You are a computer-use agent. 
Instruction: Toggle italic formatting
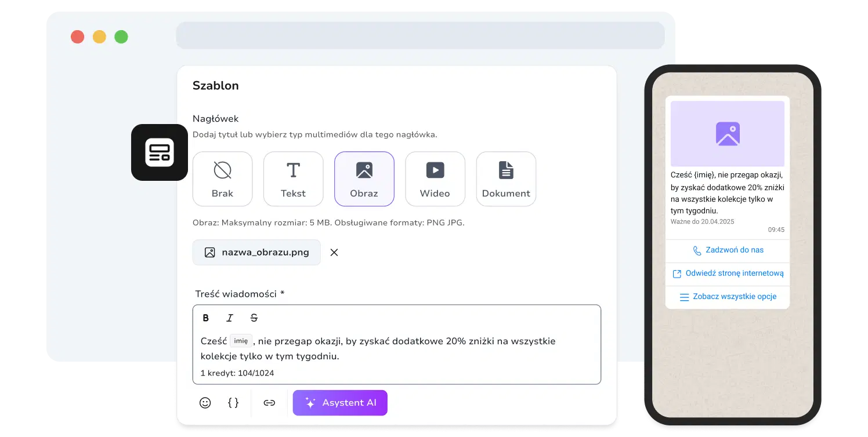coord(230,318)
